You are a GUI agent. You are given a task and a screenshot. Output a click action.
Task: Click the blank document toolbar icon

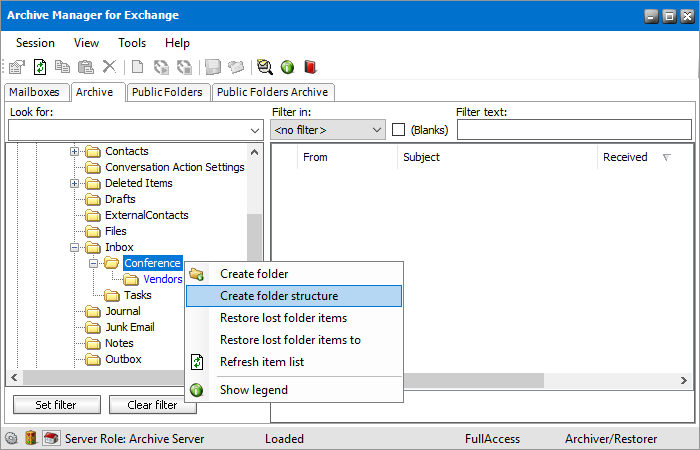[x=138, y=67]
